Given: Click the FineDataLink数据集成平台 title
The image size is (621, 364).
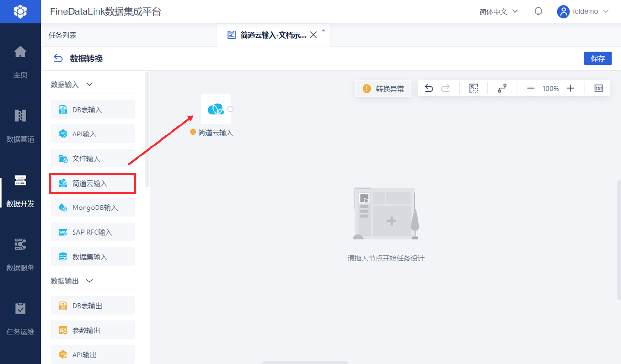Looking at the screenshot, I should pyautogui.click(x=106, y=11).
